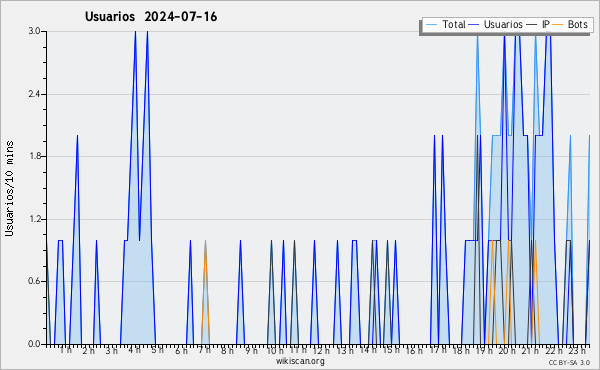Image resolution: width=600 pixels, height=370 pixels.
Task: Click the wikiscan.org text below chart
Action: (x=300, y=361)
